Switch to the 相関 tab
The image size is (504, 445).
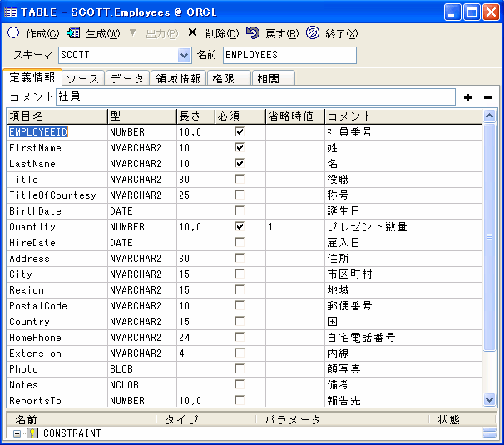tap(274, 78)
